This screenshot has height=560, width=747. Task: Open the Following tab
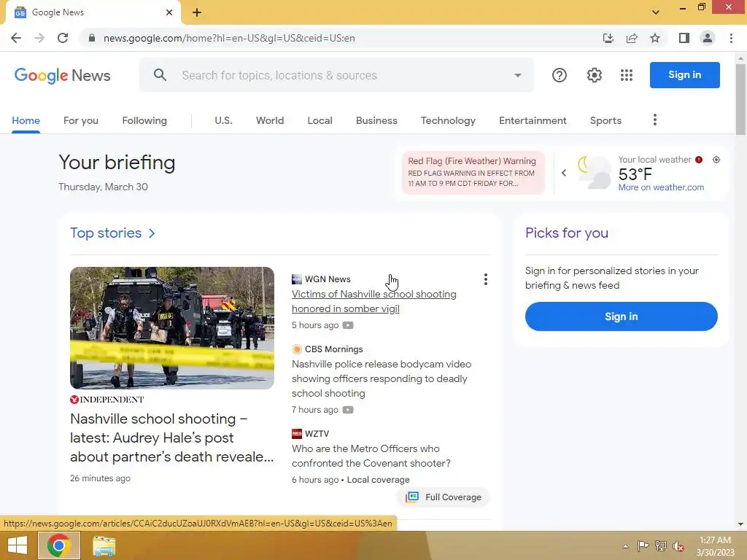144,120
